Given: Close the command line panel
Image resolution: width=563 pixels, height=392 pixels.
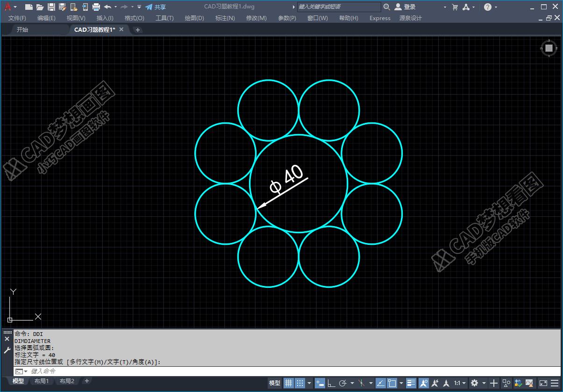Looking at the screenshot, I should pyautogui.click(x=7, y=339).
